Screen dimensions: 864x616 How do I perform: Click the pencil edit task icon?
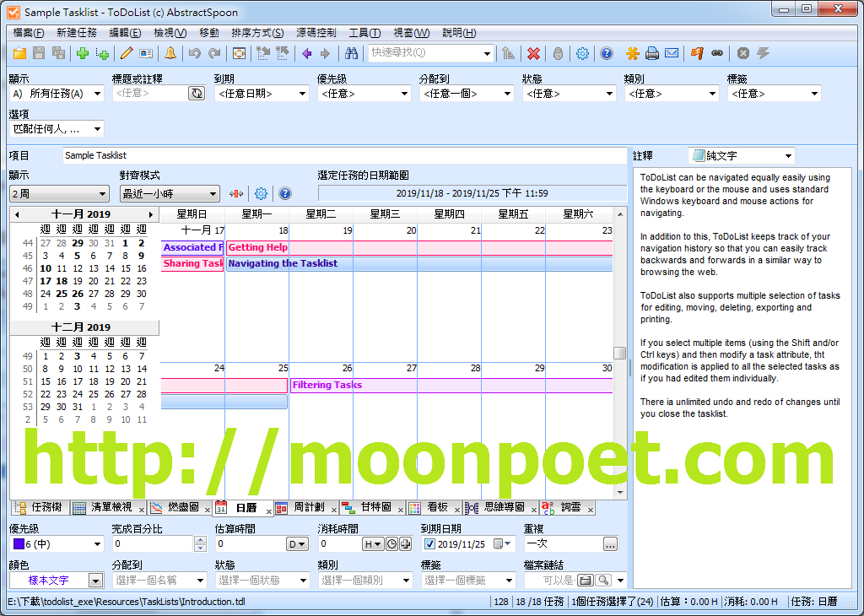click(127, 53)
